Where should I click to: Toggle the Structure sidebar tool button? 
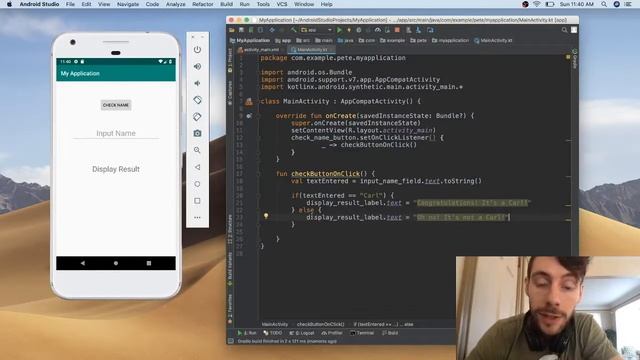[230, 229]
